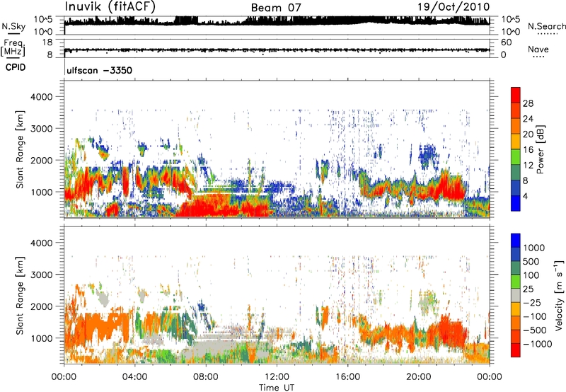The height and width of the screenshot is (392, 566).
Task: Click the "60" tick right of frequency panel
Action: pos(506,42)
